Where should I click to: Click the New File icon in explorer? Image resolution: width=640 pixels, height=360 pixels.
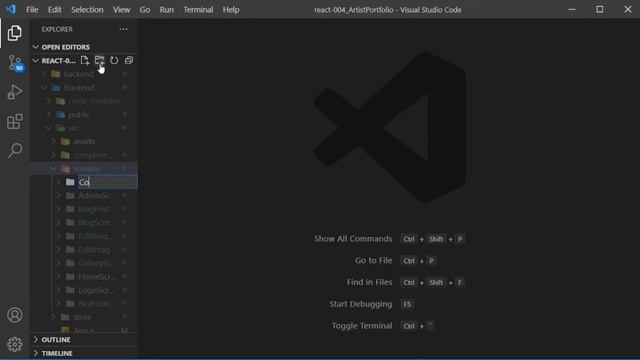click(85, 60)
